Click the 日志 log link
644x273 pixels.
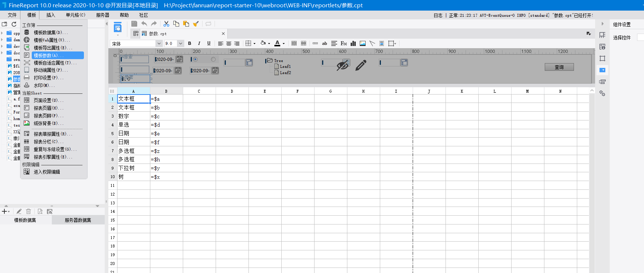pos(438,15)
